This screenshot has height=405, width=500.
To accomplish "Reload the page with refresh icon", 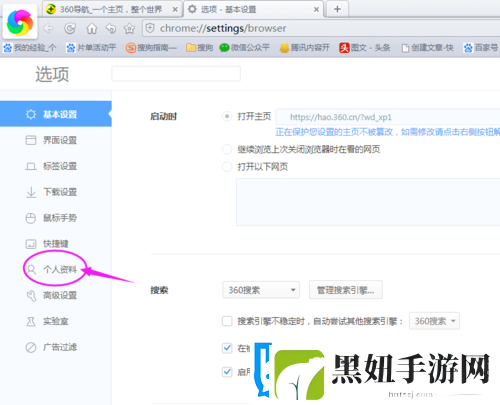I will (x=70, y=28).
